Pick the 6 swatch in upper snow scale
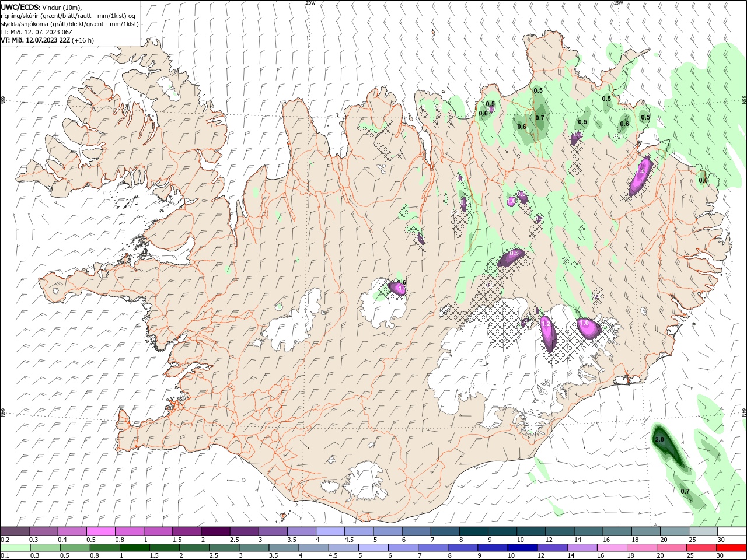The image size is (747, 560). 416,531
